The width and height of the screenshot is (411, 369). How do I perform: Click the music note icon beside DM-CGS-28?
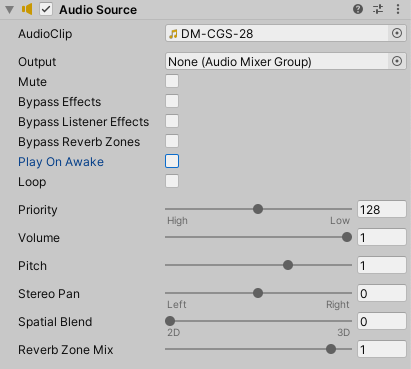coord(173,34)
